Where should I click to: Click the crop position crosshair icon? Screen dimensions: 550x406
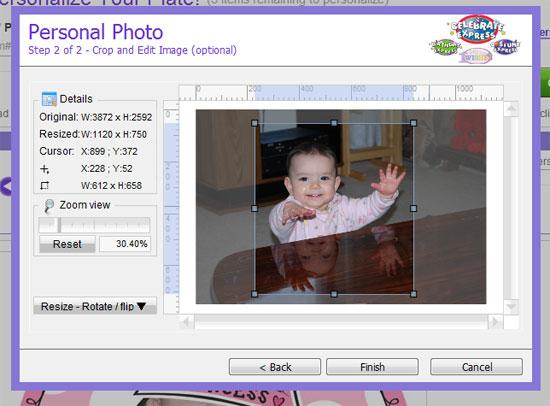pyautogui.click(x=45, y=169)
